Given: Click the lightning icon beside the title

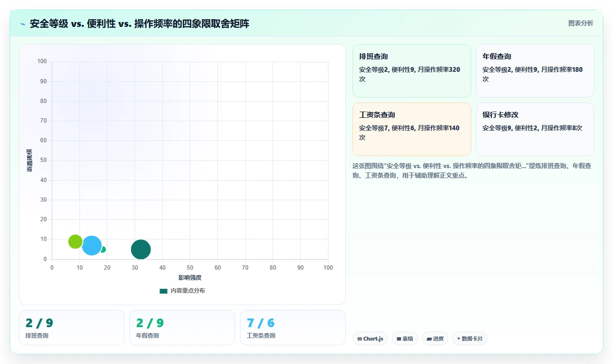Looking at the screenshot, I should coord(23,23).
